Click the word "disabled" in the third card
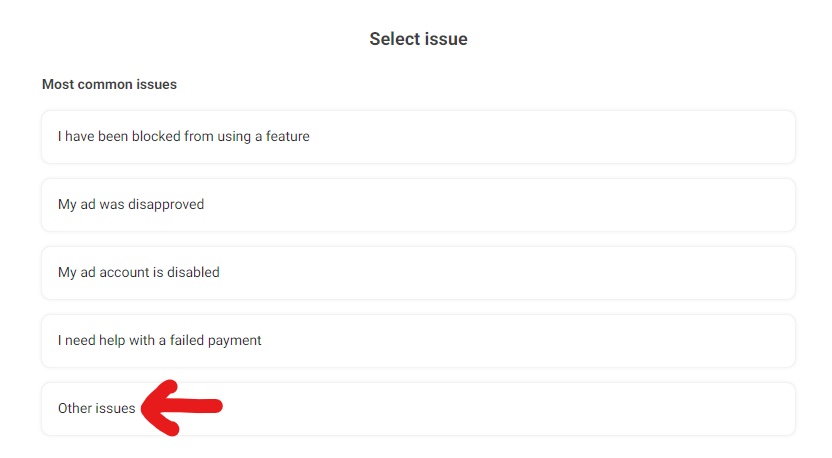Viewport: 832px width, 458px height. tap(193, 272)
